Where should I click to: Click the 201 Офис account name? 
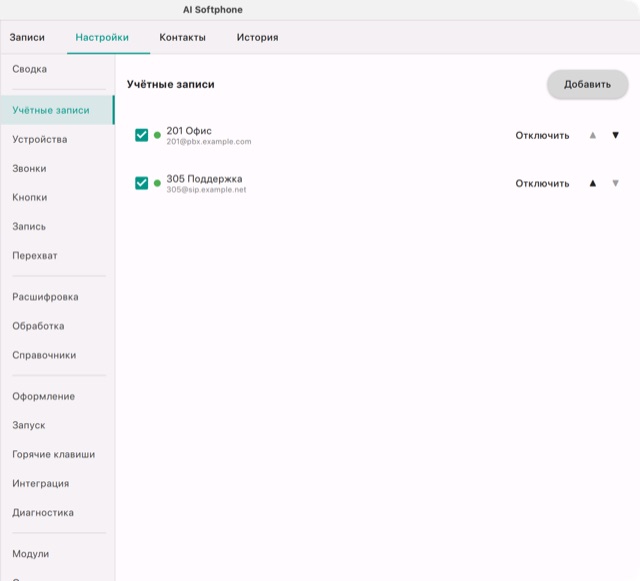189,131
